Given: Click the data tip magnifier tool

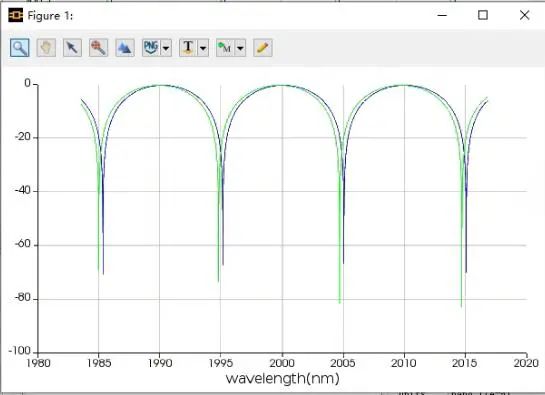Looking at the screenshot, I should tap(98, 48).
